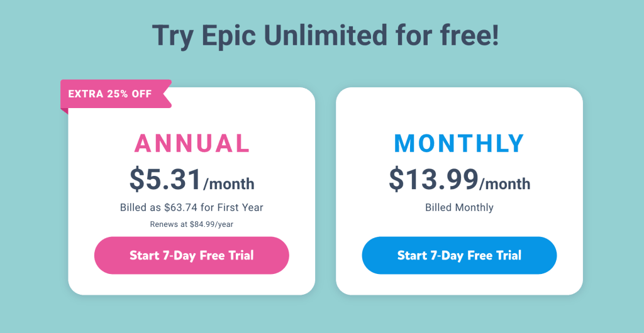Click the "Renews at $84.99/year" note
This screenshot has width=644, height=333.
click(x=192, y=224)
